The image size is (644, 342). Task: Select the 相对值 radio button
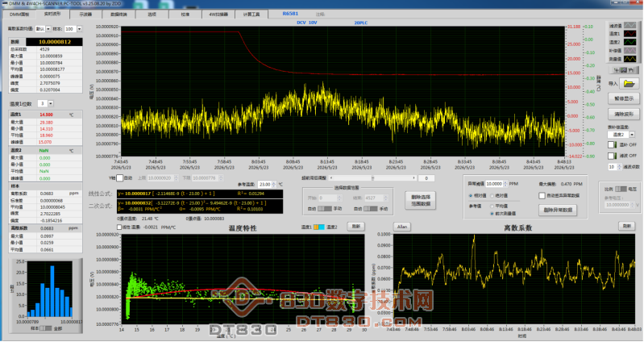471,196
